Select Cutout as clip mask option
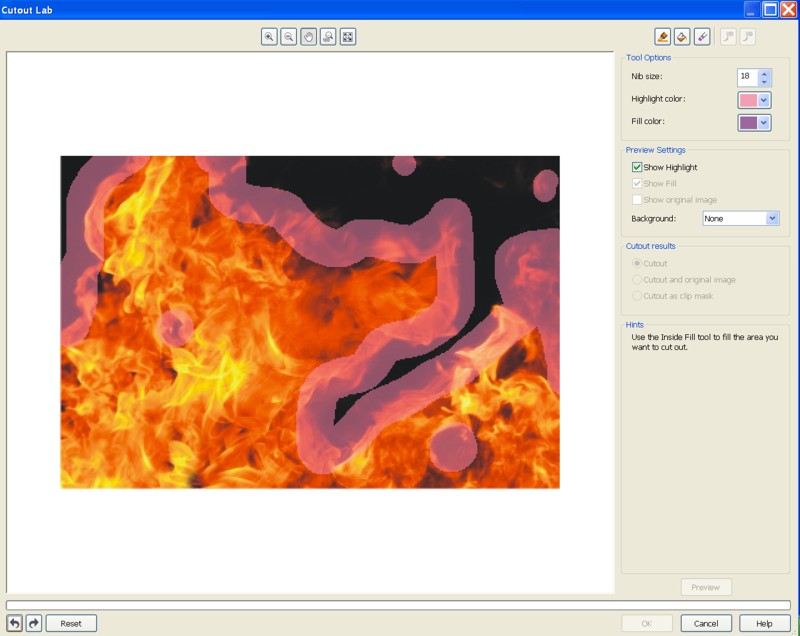 pos(637,296)
